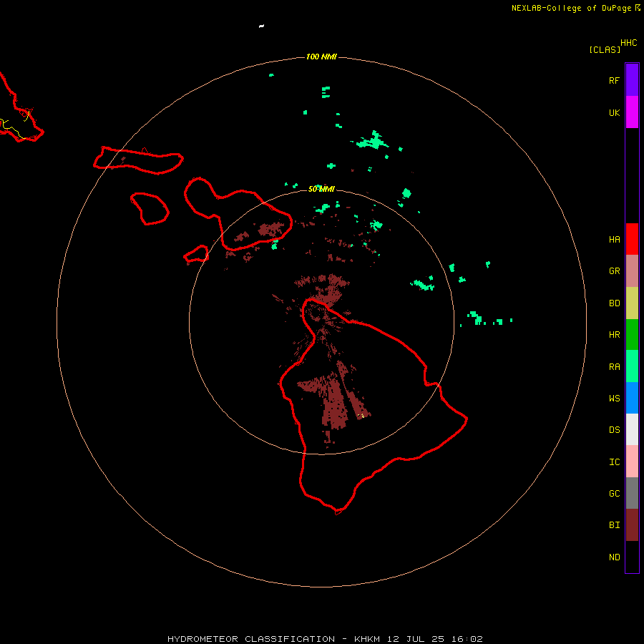Click the BI brown legend swatch
This screenshot has height=644, width=644.
point(632,525)
